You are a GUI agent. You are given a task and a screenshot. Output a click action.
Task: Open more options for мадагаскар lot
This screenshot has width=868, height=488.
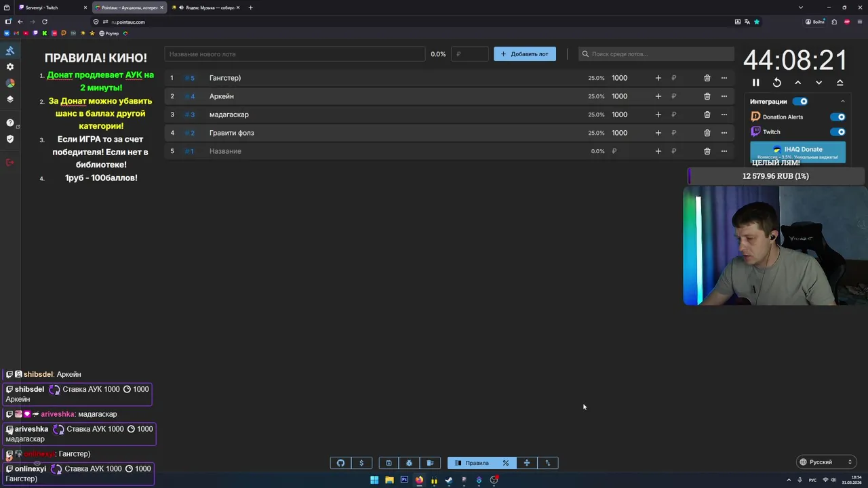point(724,115)
